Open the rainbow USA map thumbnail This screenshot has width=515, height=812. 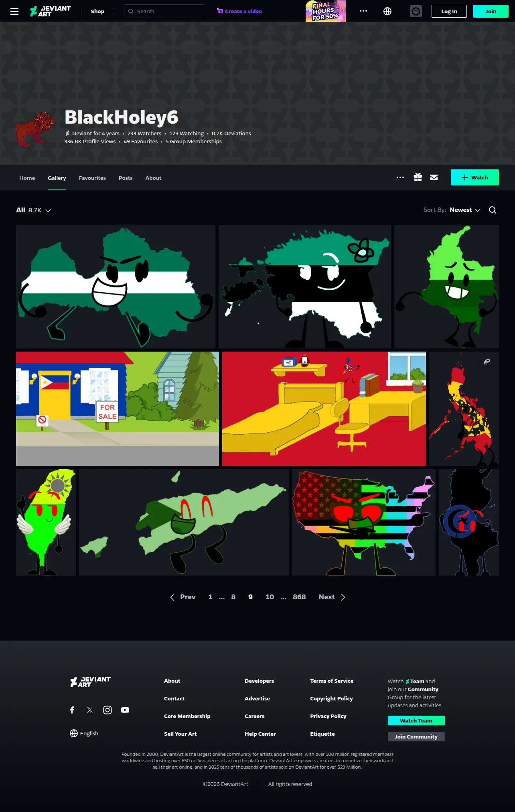[364, 522]
